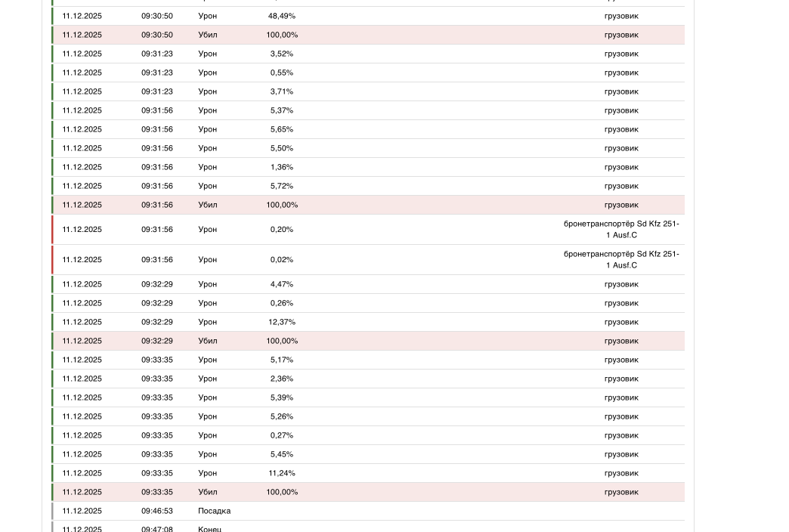Click the 09:46:53 time cell

pos(156,511)
